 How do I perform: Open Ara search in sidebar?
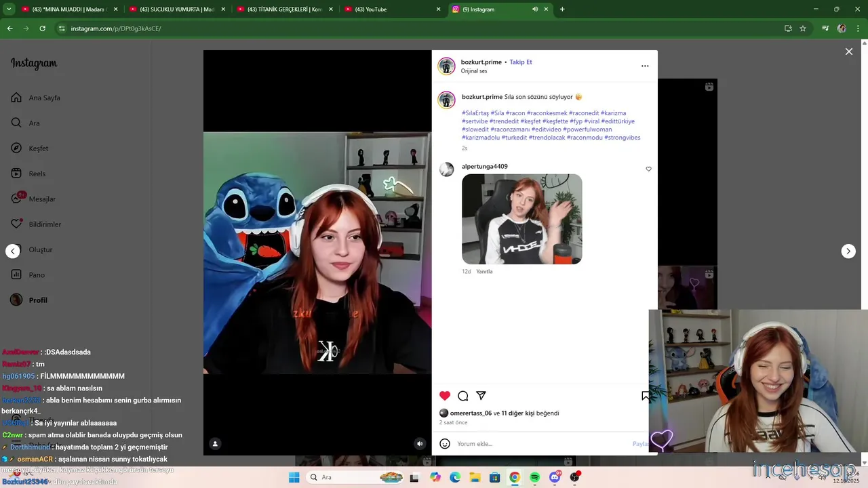point(26,123)
